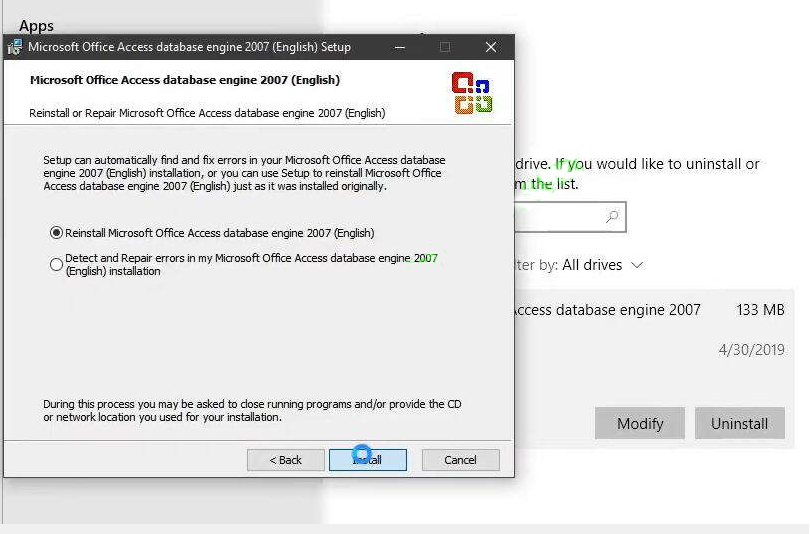This screenshot has height=534, width=810.
Task: Click the Office logo icon in Setup header
Action: click(472, 93)
